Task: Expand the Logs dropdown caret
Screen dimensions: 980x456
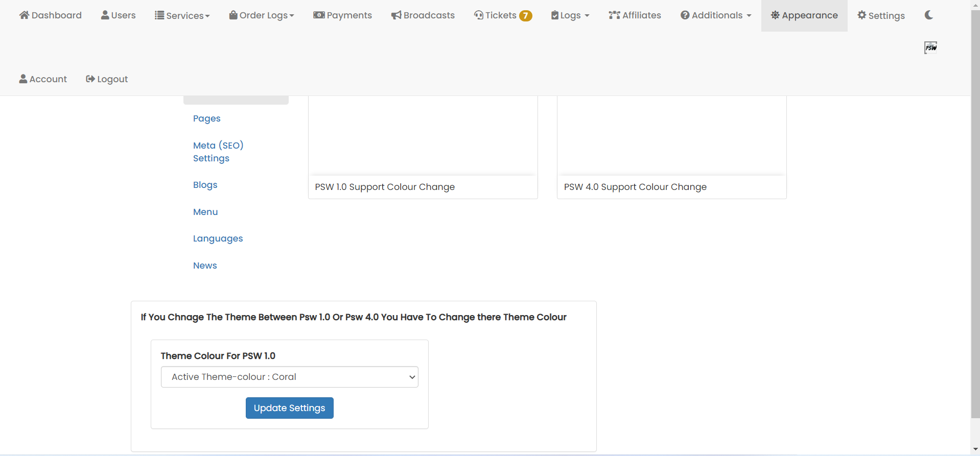Action: tap(587, 16)
